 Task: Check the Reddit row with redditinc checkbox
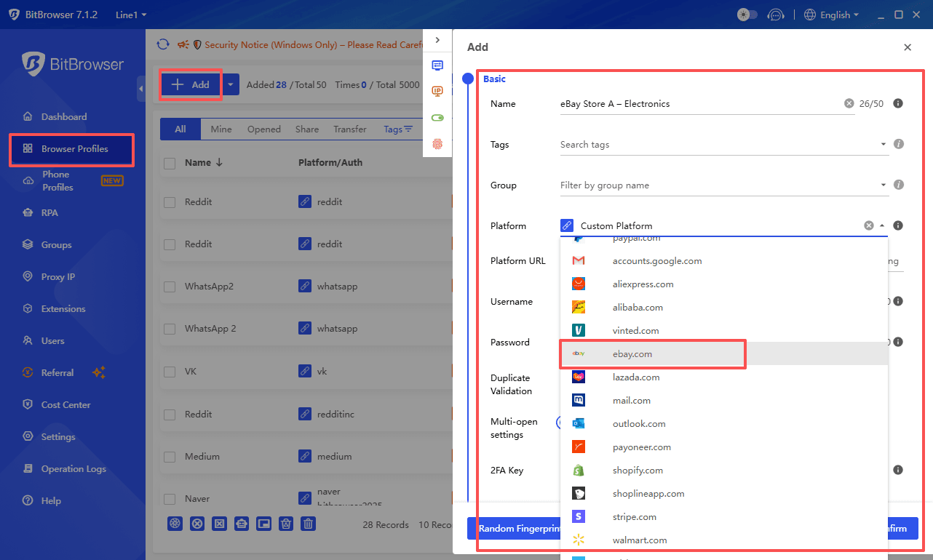click(x=170, y=415)
